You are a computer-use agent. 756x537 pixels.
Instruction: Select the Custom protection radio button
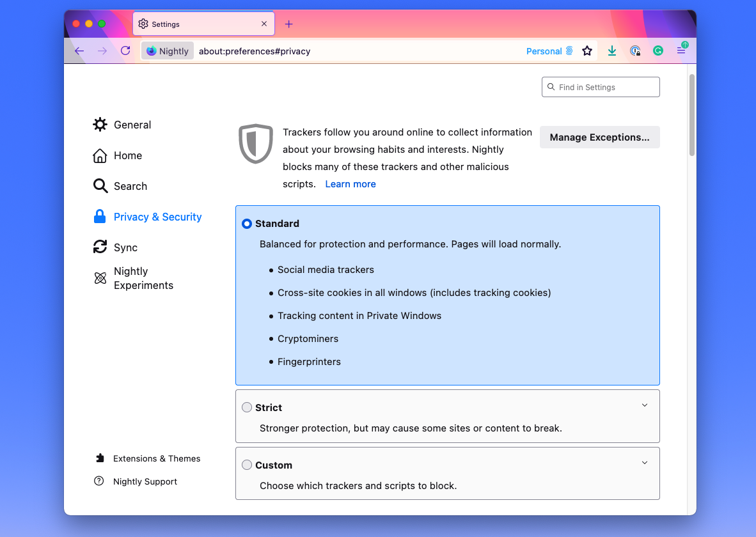[x=247, y=465]
